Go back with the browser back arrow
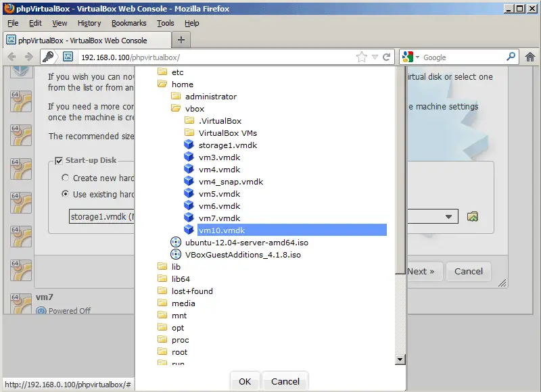 [x=11, y=57]
